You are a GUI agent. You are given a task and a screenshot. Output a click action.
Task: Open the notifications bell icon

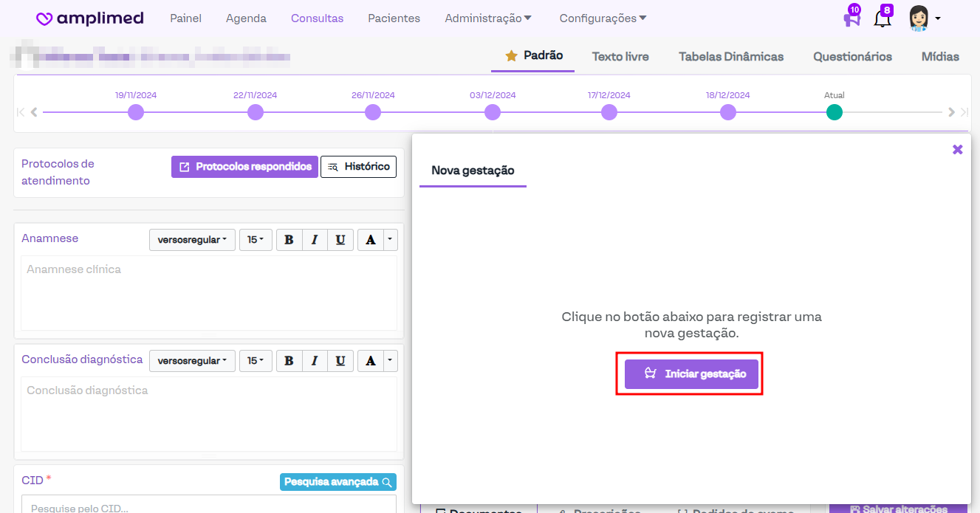(882, 18)
